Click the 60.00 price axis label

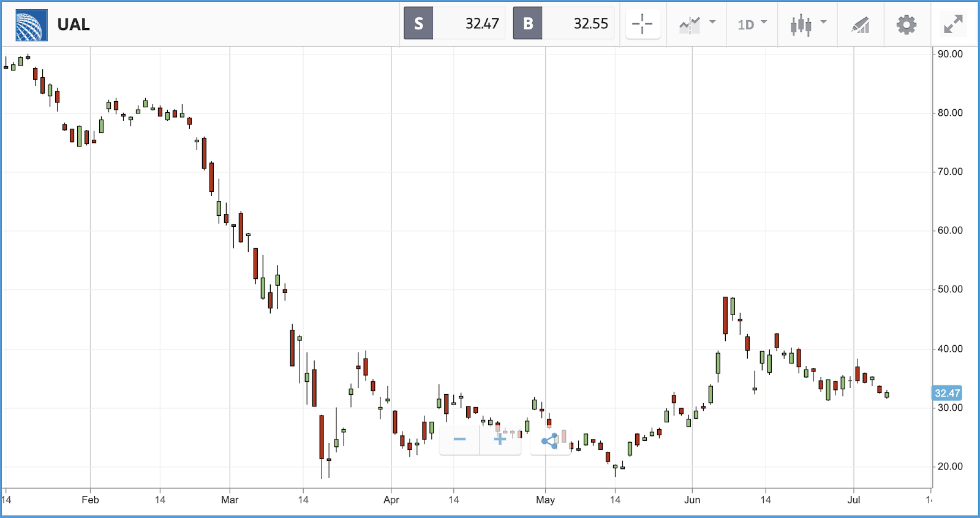click(x=950, y=230)
